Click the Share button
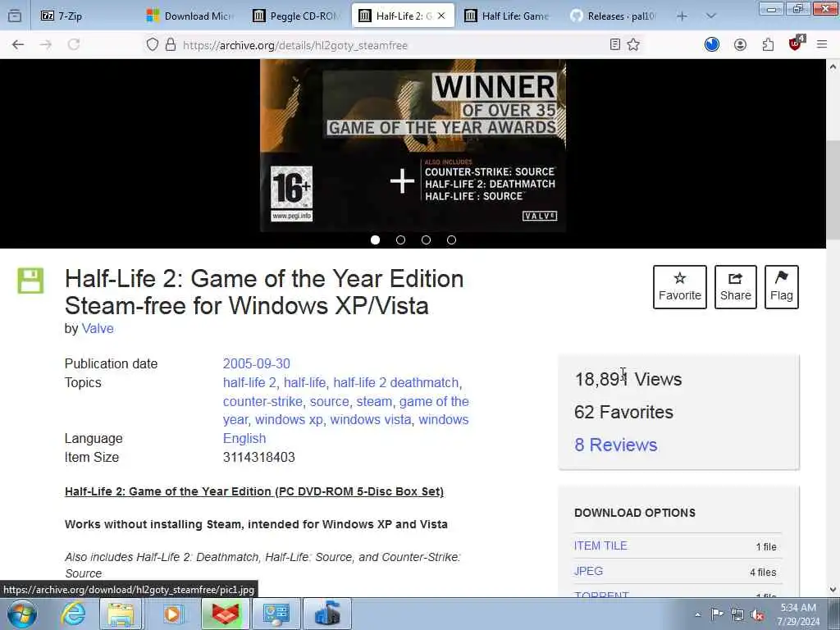 (736, 287)
